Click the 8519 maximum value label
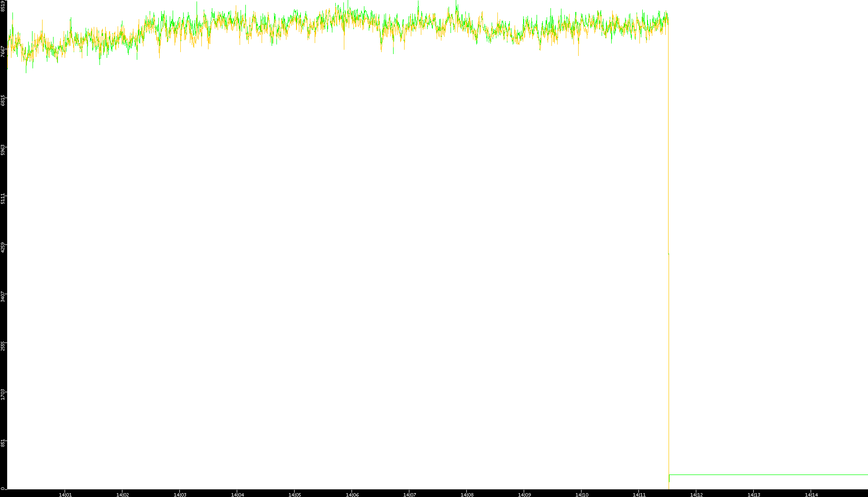Viewport: 868px width, 497px height. pyautogui.click(x=3, y=6)
